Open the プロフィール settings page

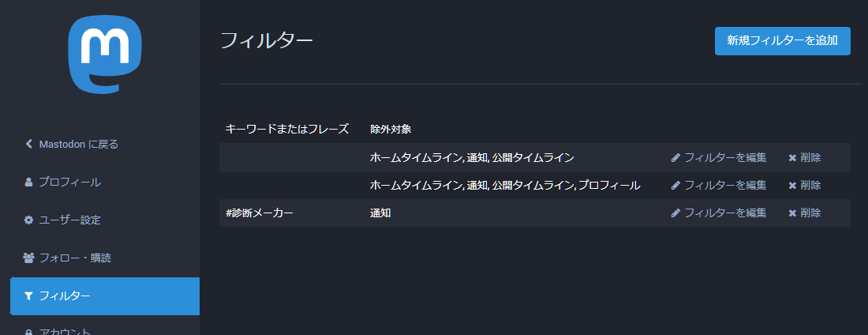coord(69,182)
